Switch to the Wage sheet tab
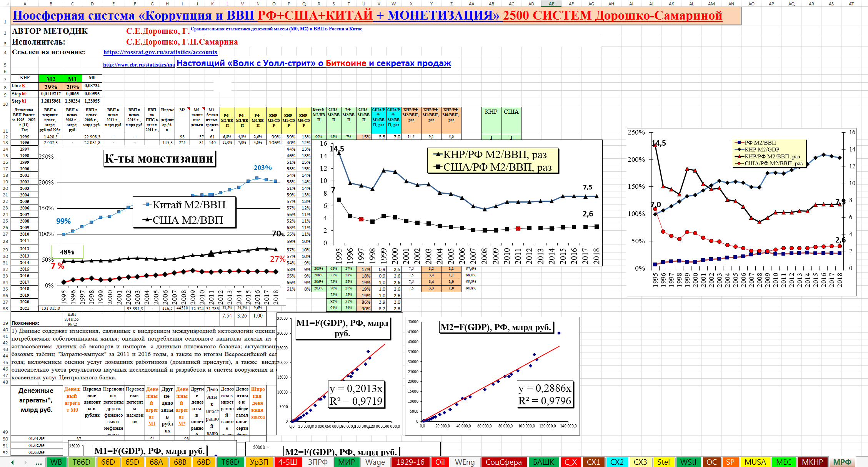Viewport: 868px width, 467px height. pyautogui.click(x=375, y=462)
